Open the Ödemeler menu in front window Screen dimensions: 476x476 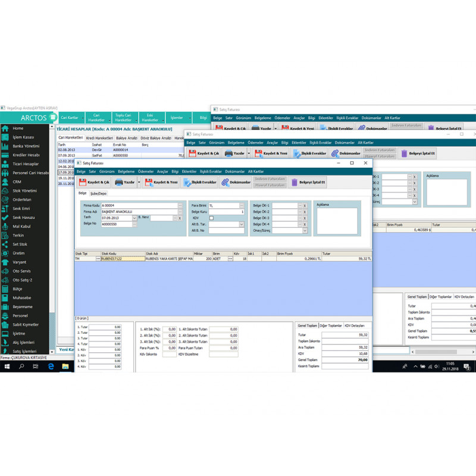click(146, 171)
